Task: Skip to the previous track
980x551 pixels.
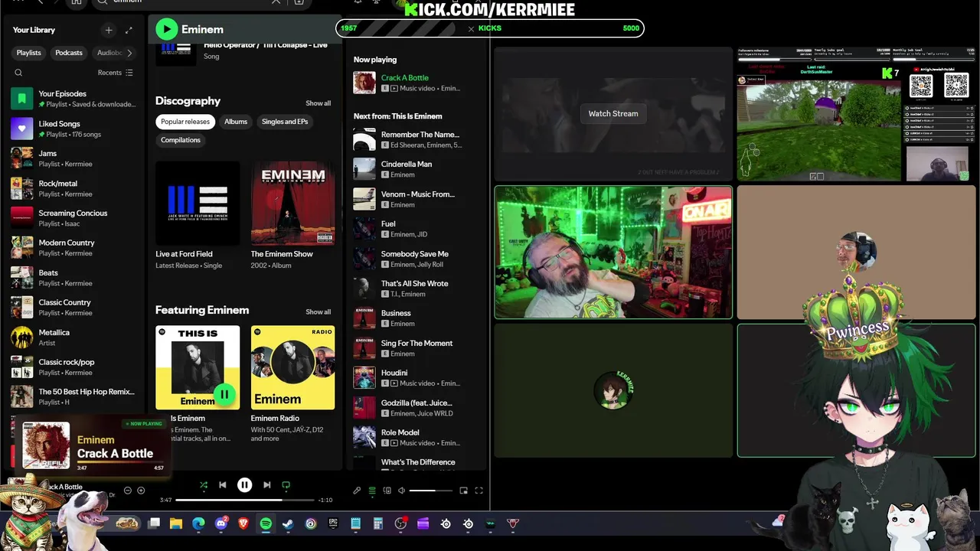Action: (x=223, y=484)
